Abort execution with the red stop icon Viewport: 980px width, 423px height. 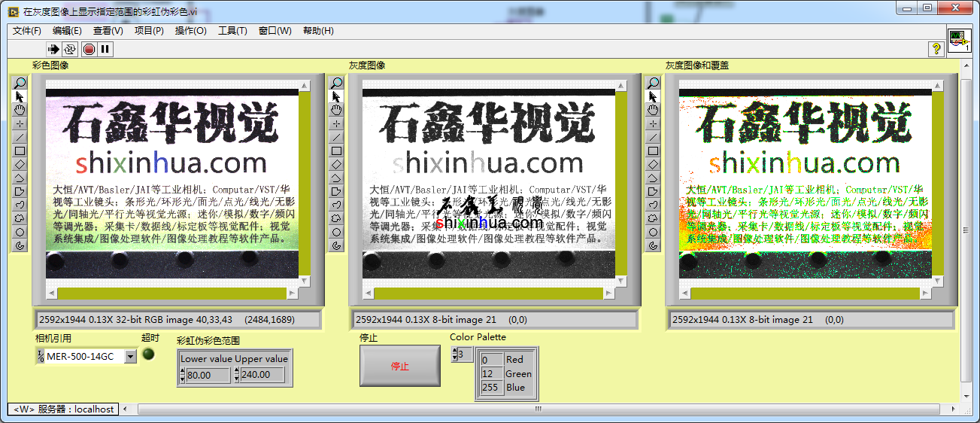coord(89,49)
